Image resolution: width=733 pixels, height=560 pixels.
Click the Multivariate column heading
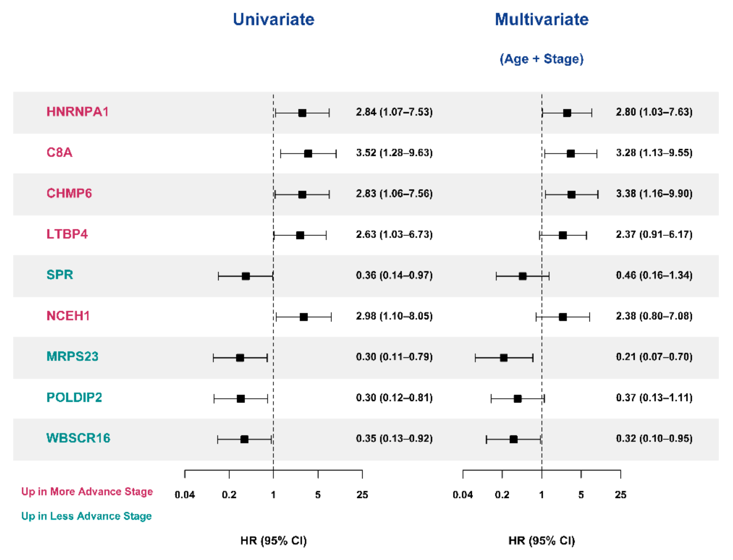[542, 19]
